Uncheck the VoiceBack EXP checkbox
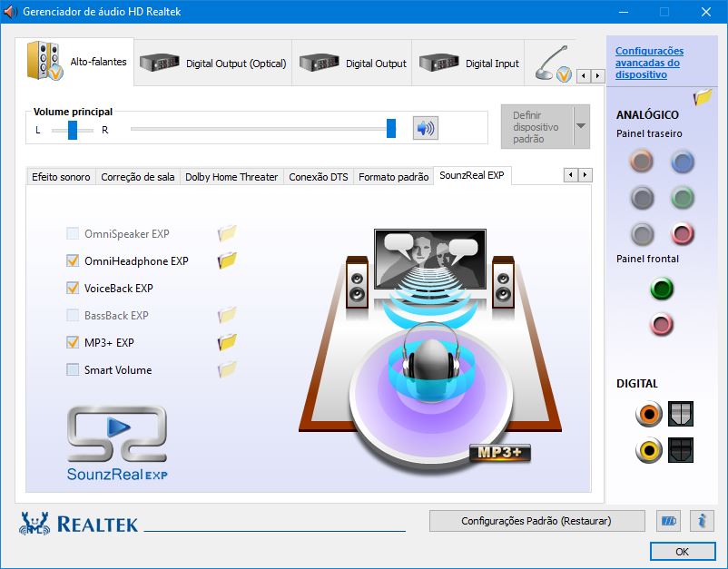Image resolution: width=728 pixels, height=569 pixels. point(73,288)
